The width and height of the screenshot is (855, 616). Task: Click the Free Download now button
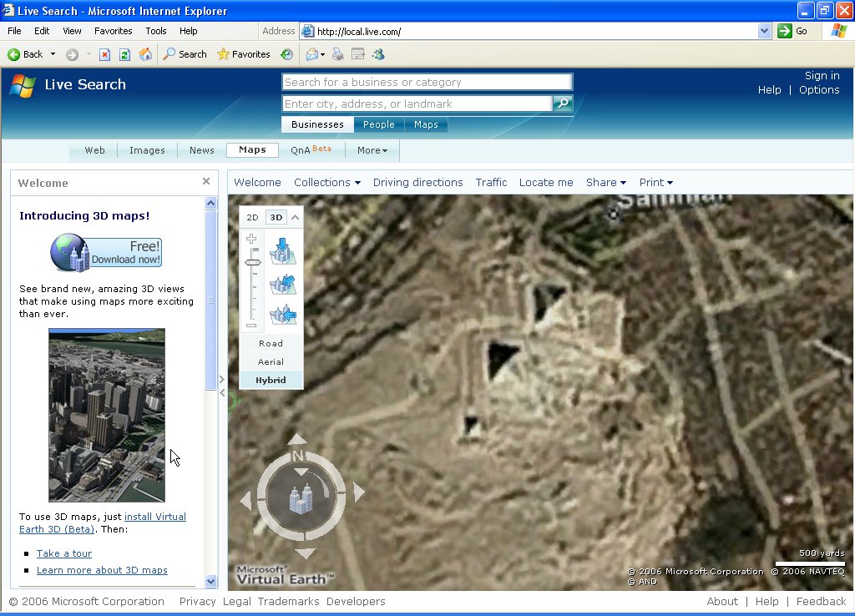coord(106,252)
